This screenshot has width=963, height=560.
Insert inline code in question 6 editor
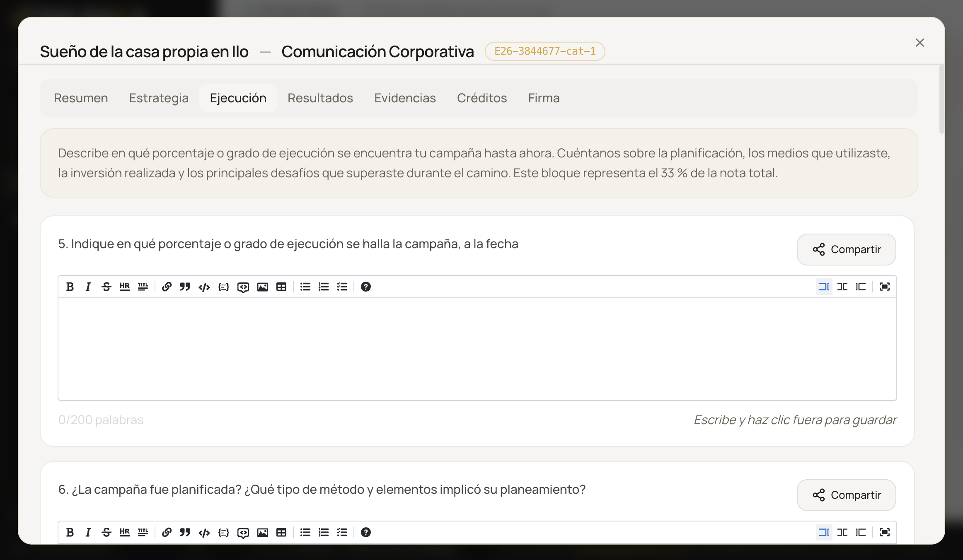pyautogui.click(x=204, y=532)
